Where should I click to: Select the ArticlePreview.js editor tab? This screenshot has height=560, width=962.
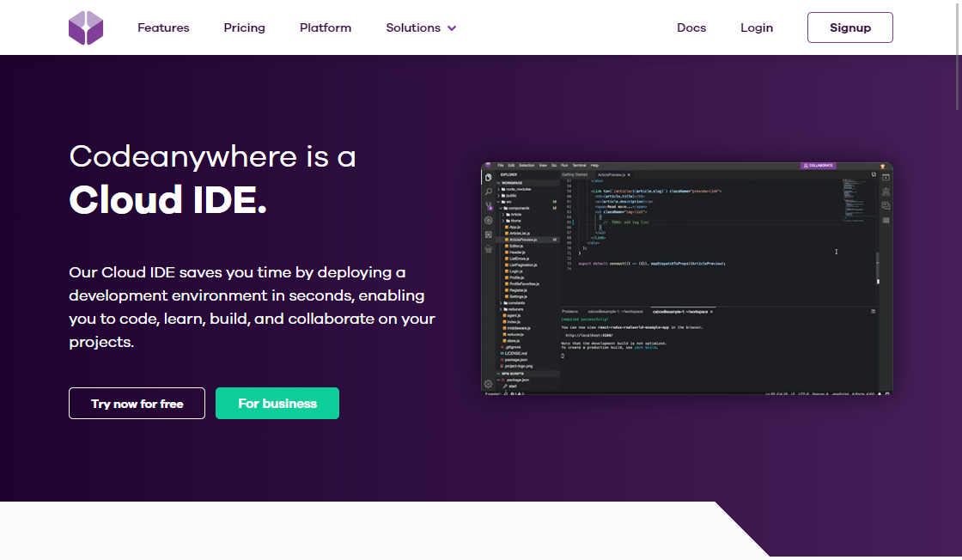pos(613,175)
